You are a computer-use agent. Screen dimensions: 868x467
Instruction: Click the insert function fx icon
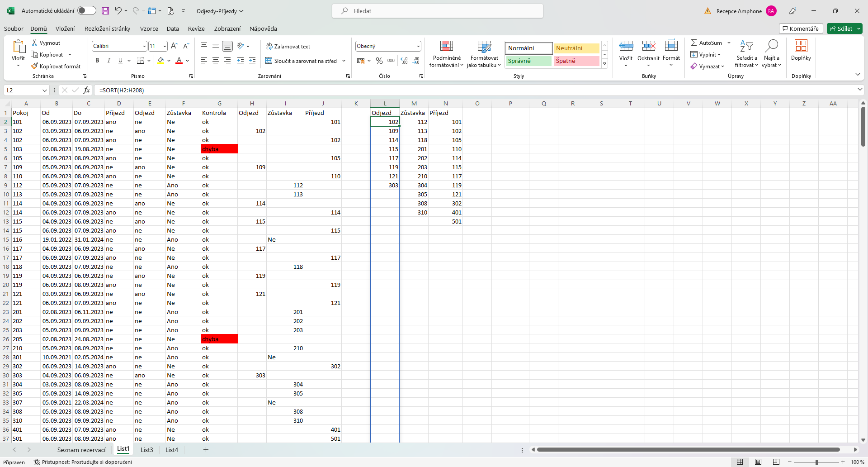click(86, 90)
